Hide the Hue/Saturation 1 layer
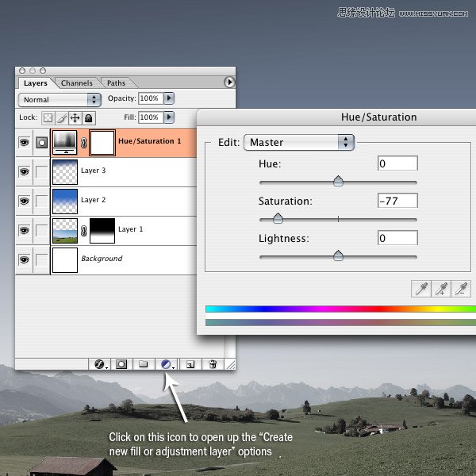The height and width of the screenshot is (476, 476). pos(24,142)
